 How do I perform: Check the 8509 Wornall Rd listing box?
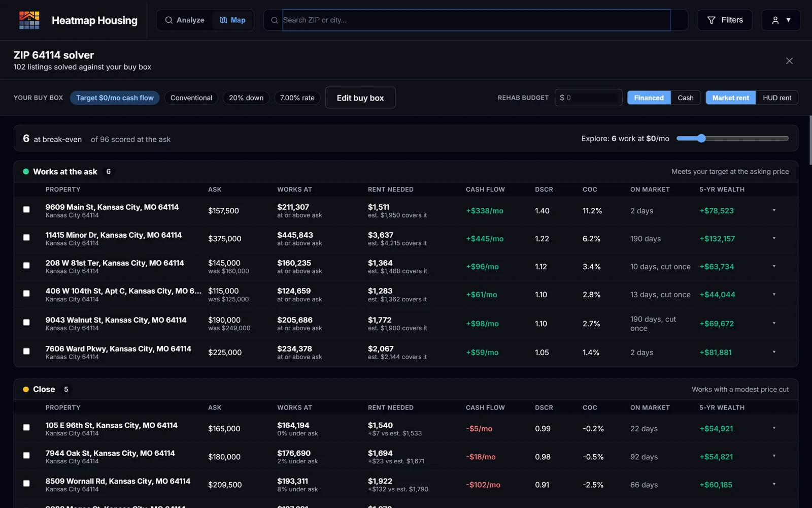click(x=26, y=483)
